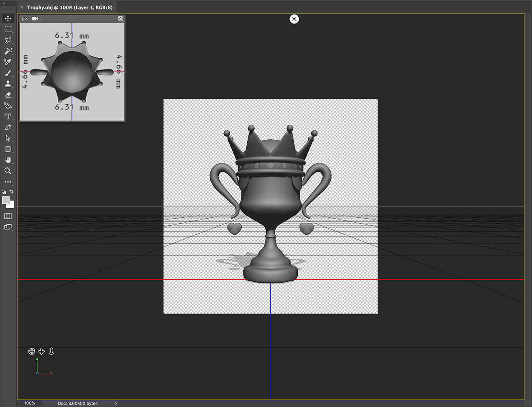The image size is (532, 407).
Task: Swap main and secondary 3D views
Action: [x=120, y=18]
